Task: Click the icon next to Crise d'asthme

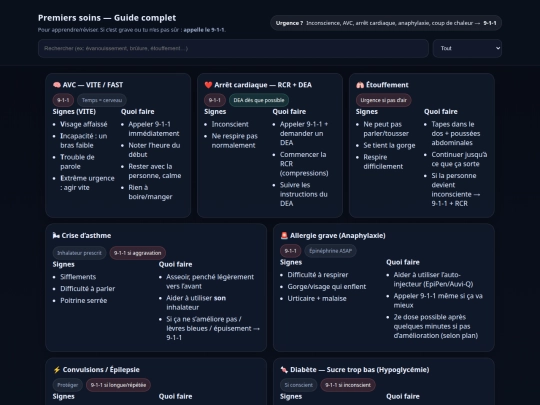Action: point(56,236)
